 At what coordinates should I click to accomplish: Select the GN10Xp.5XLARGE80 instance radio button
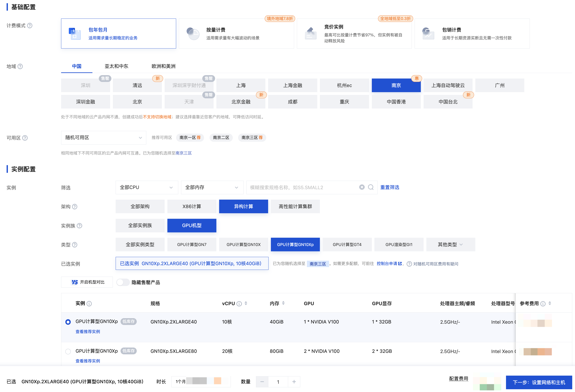[68, 351]
